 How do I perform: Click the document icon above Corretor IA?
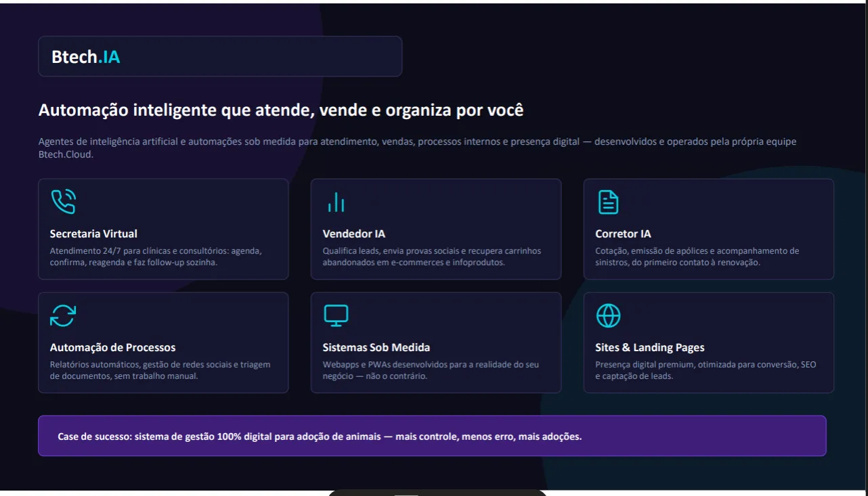(x=608, y=202)
